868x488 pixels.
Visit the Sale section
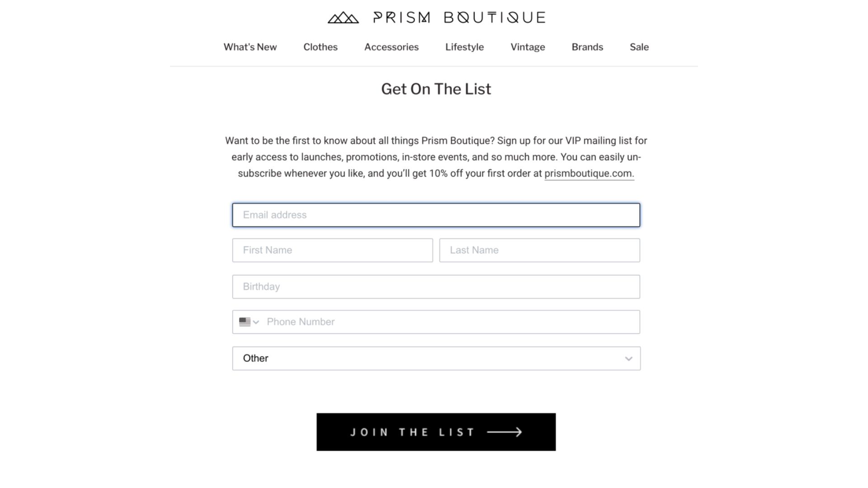(639, 47)
